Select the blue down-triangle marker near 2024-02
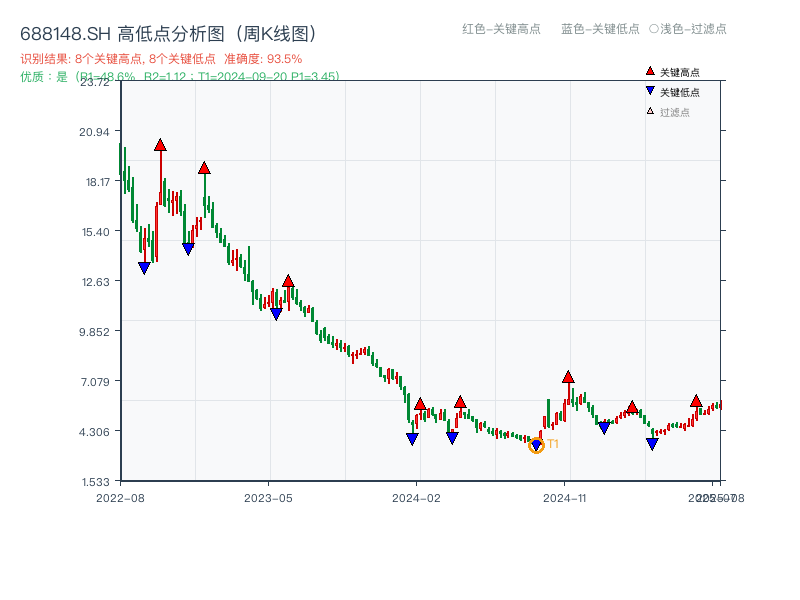This screenshot has width=800, height=600. coord(413,437)
